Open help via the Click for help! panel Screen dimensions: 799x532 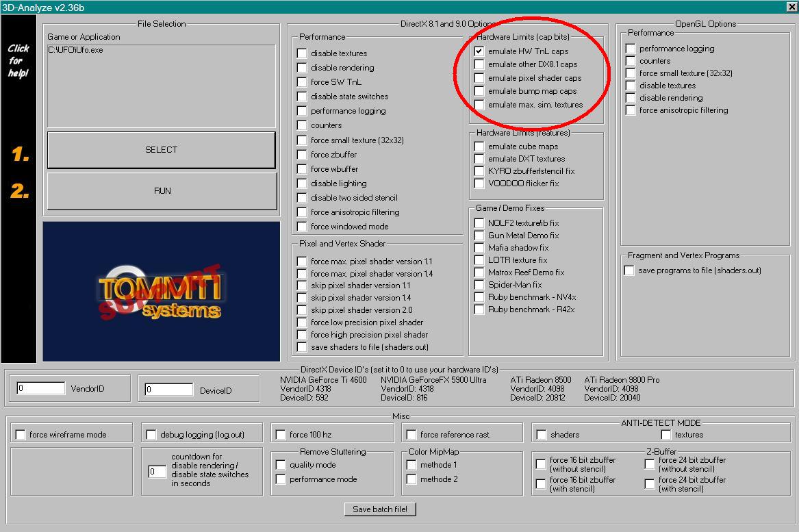tap(18, 61)
